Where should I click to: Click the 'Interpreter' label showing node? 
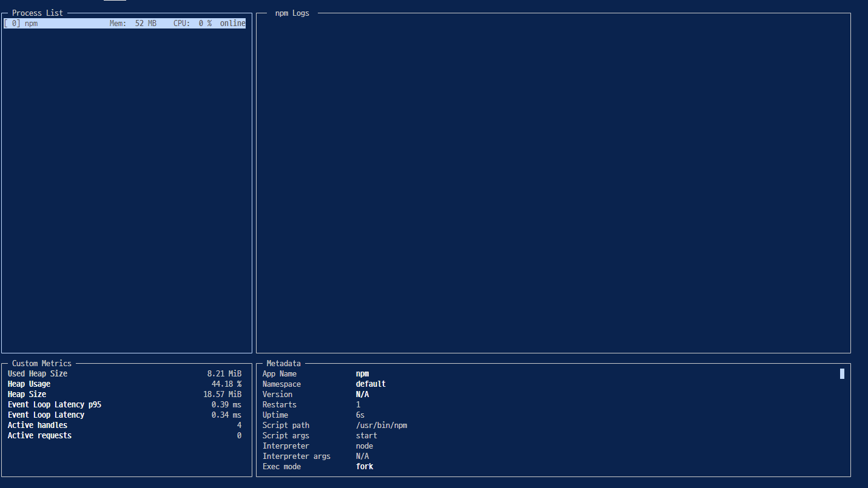[x=286, y=446]
